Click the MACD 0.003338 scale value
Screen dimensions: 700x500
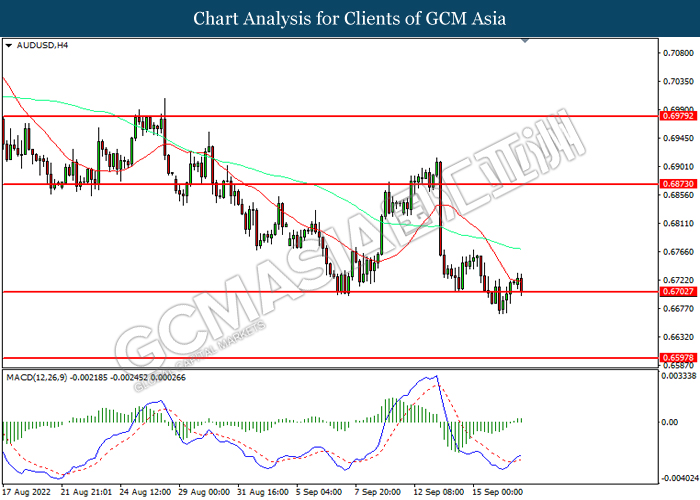click(x=679, y=376)
